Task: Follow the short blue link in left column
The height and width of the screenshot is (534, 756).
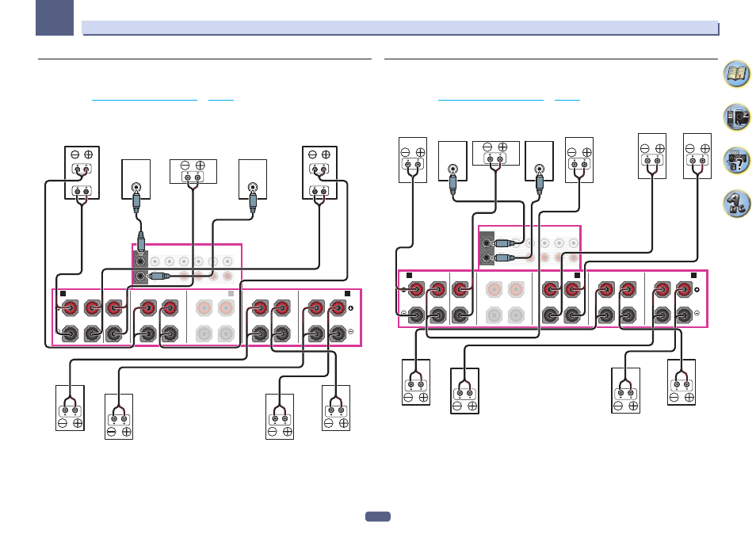Action: click(221, 100)
